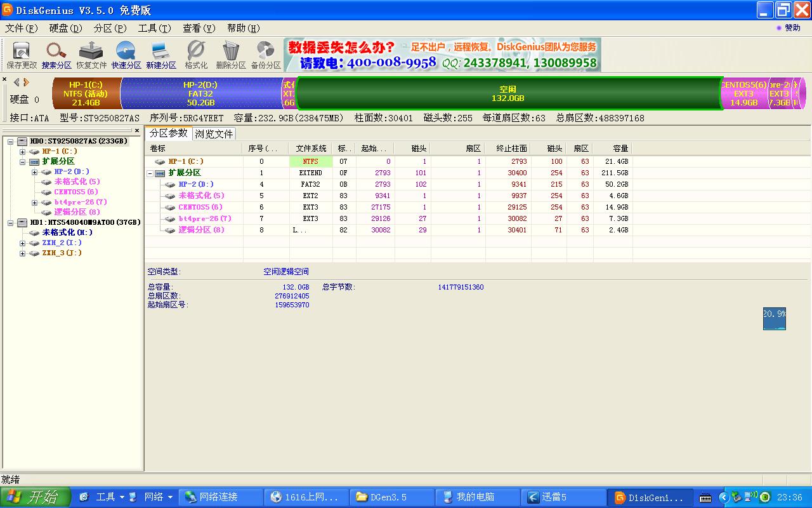The width and height of the screenshot is (812, 508).
Task: Expand HP-2(D:) in the left tree
Action: tap(34, 172)
